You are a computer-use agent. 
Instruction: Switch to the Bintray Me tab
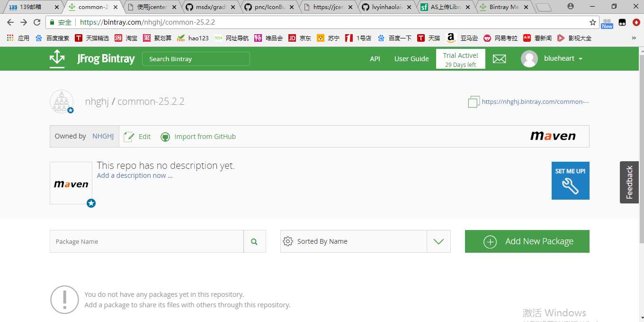click(505, 7)
